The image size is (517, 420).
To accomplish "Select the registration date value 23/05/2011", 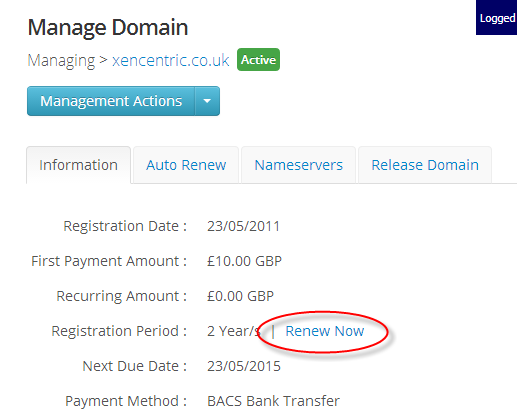I will [243, 226].
